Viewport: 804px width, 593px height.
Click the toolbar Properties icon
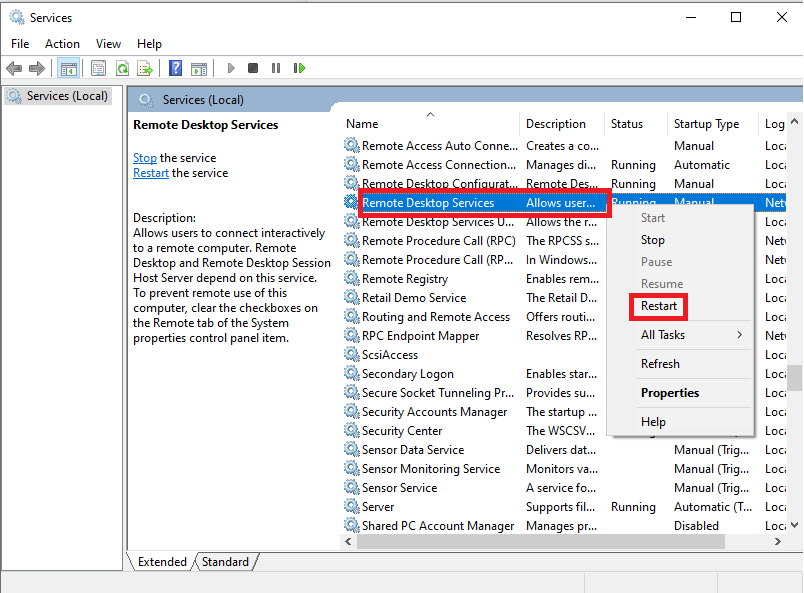coord(98,68)
